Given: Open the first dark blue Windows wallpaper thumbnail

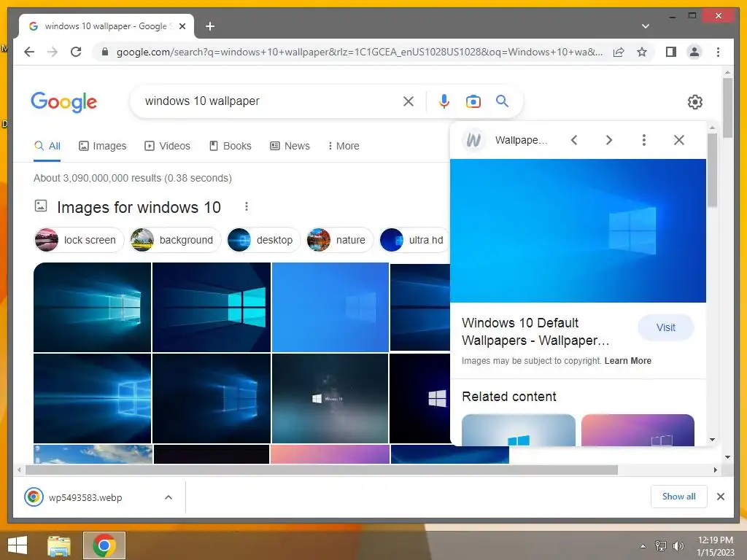Looking at the screenshot, I should tap(93, 307).
